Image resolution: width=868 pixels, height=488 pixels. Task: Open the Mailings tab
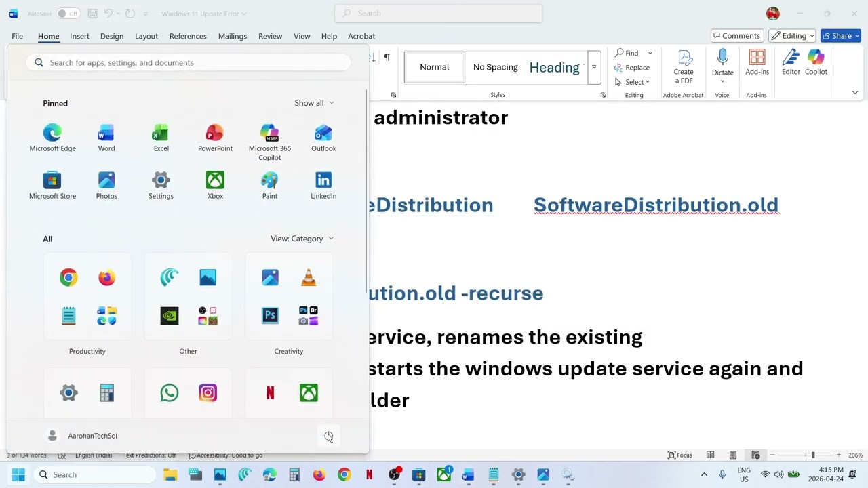click(x=233, y=36)
